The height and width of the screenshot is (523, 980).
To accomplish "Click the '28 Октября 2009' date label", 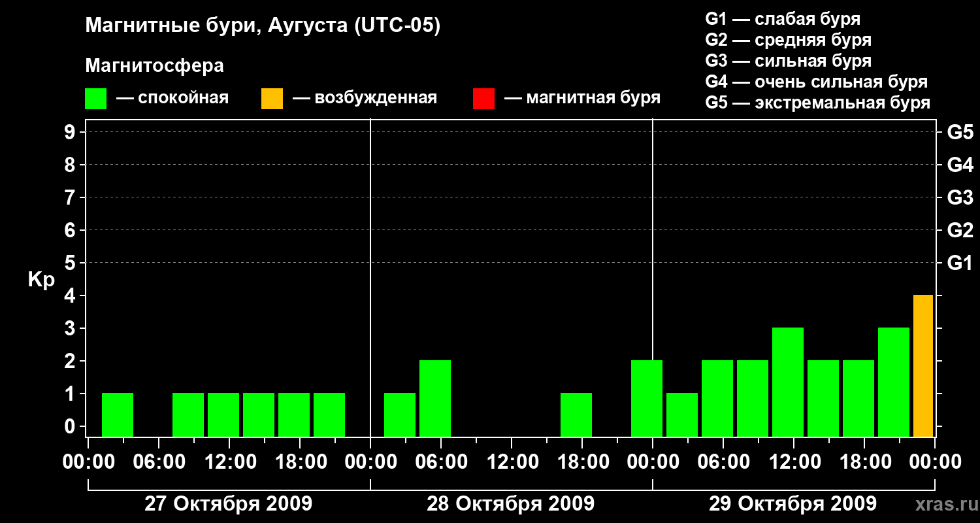I will click(x=510, y=504).
